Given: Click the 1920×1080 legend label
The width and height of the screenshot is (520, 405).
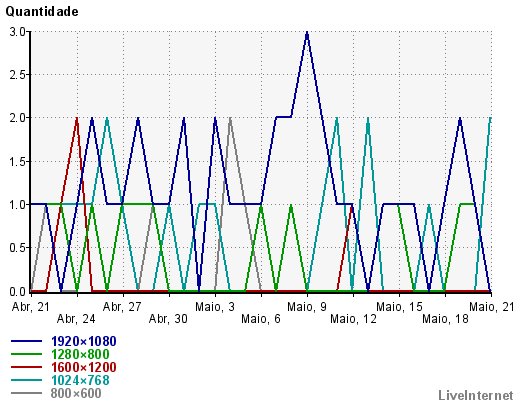Looking at the screenshot, I should pos(83,341).
